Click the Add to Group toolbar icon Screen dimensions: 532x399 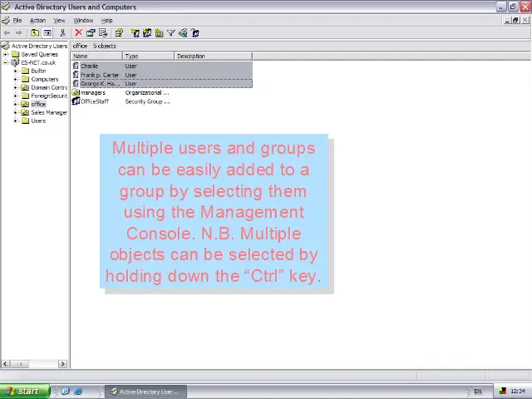[x=195, y=33]
